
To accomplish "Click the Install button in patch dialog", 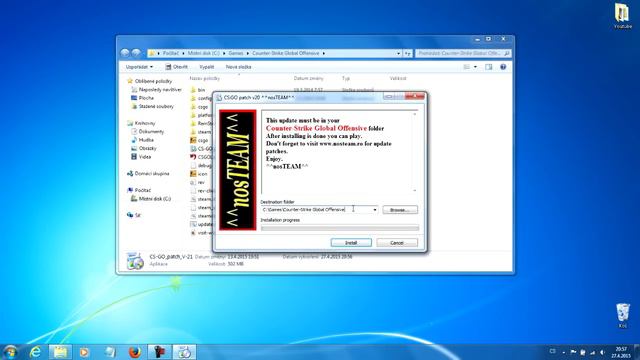I will [351, 242].
